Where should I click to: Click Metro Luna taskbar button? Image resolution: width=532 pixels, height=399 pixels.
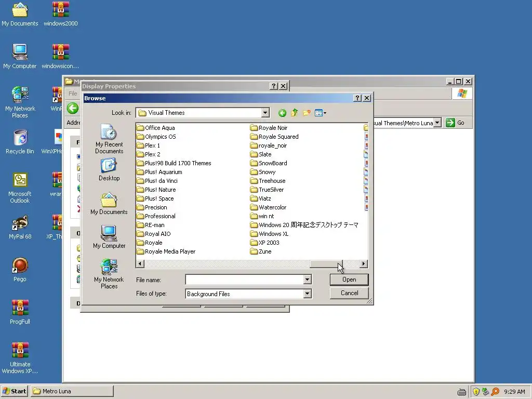pos(72,391)
